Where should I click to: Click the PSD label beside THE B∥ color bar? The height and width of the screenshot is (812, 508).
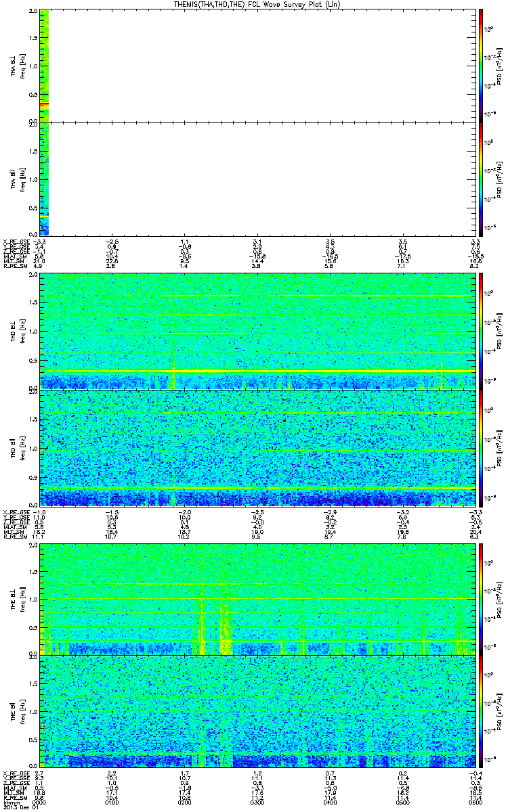(499, 711)
